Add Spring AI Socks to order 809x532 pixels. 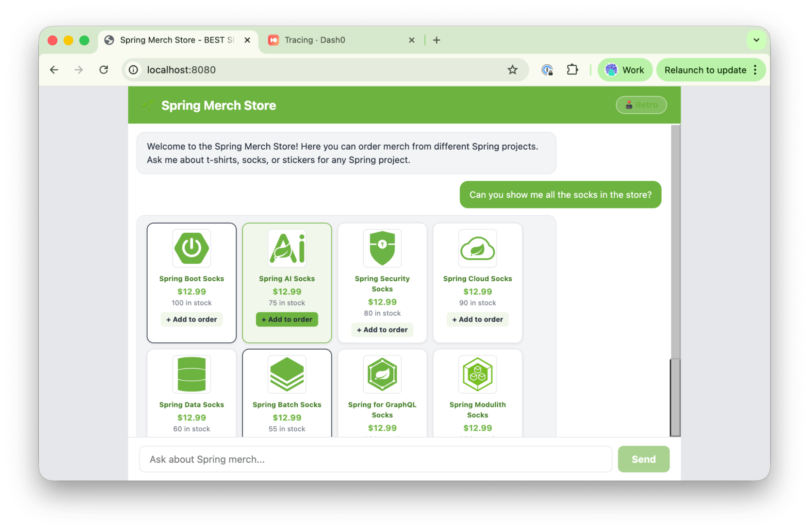287,319
